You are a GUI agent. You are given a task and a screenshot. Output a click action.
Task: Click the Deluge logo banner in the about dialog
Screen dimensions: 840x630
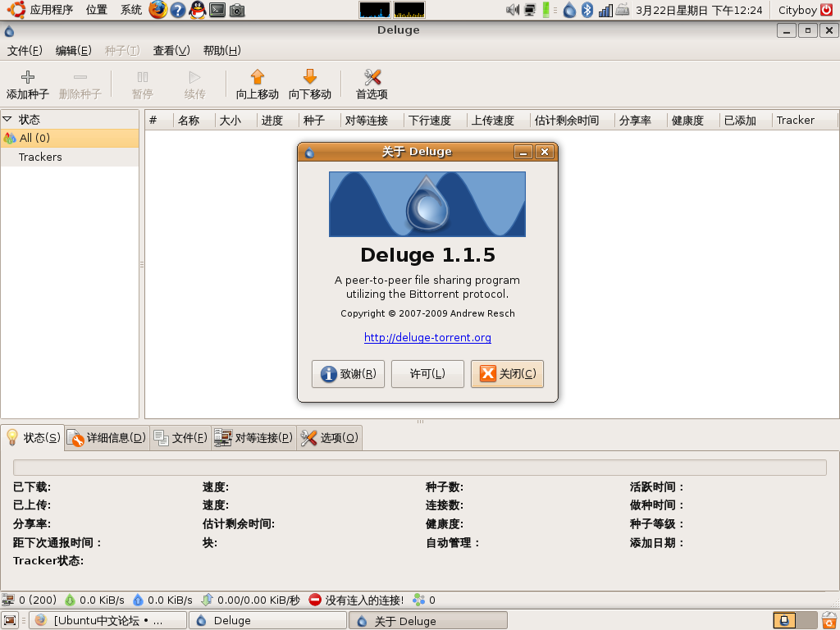427,204
